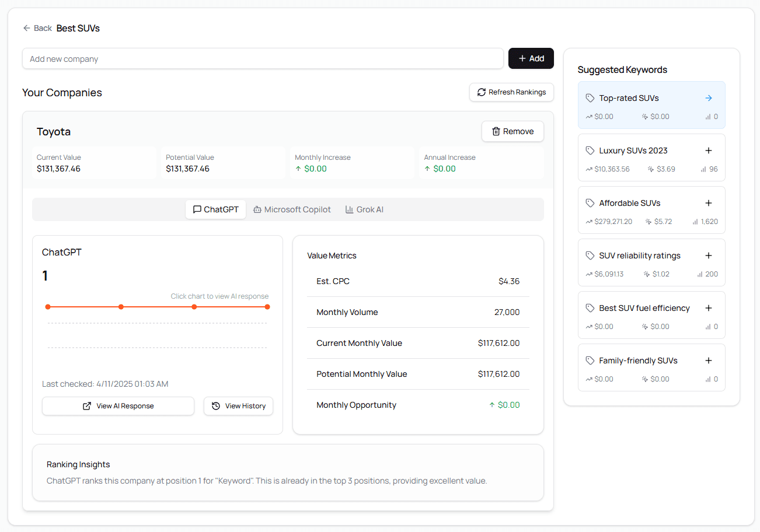This screenshot has width=760, height=532.
Task: Click the tag icon beside Luxury SUVs 2023
Action: click(590, 150)
